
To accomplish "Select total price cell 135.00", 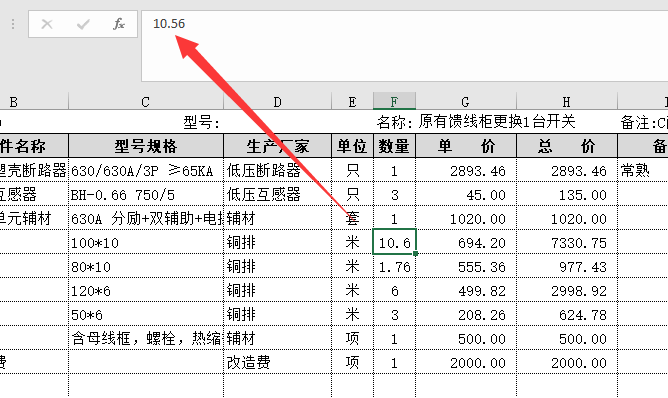I will pyautogui.click(x=567, y=195).
